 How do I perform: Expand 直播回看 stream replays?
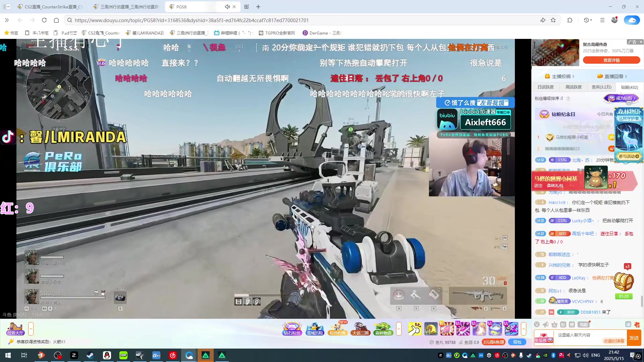612,76
